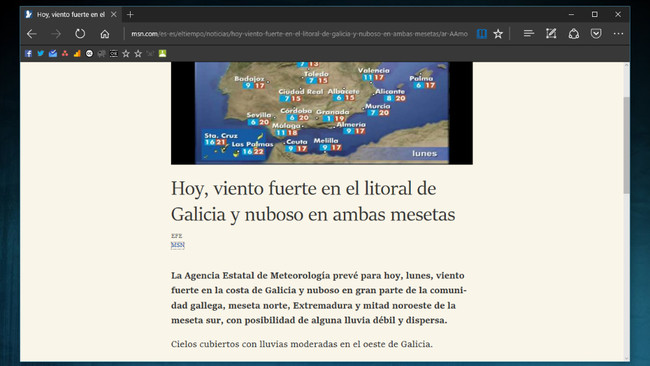Image resolution: width=650 pixels, height=366 pixels.
Task: Close the 'Hoy, viento fuerte' tab
Action: (x=114, y=15)
